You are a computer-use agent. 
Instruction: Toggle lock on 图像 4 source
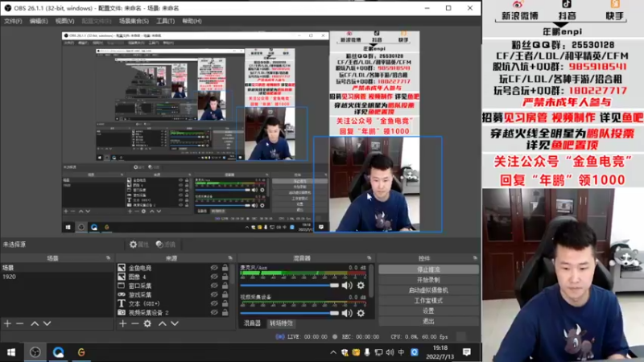[x=225, y=277]
